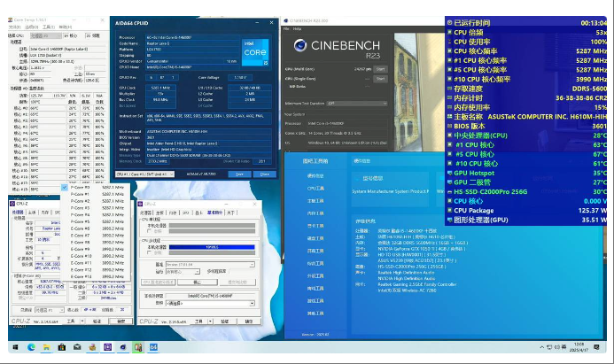Click the clock icon beside 已运行时间

449,23
